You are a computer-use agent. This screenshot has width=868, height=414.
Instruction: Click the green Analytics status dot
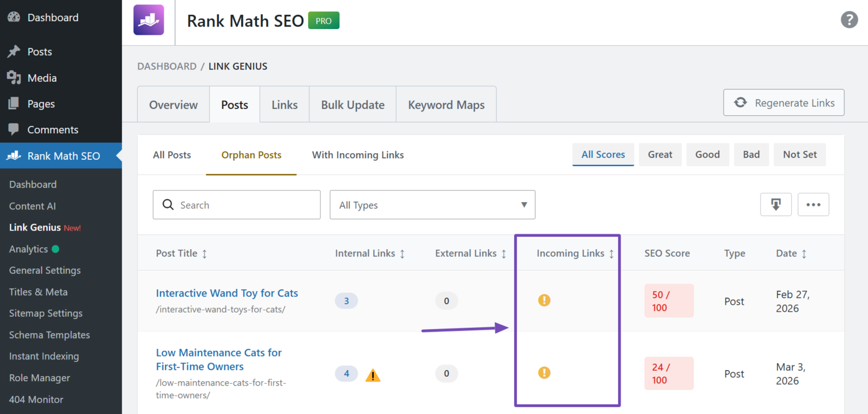(56, 249)
